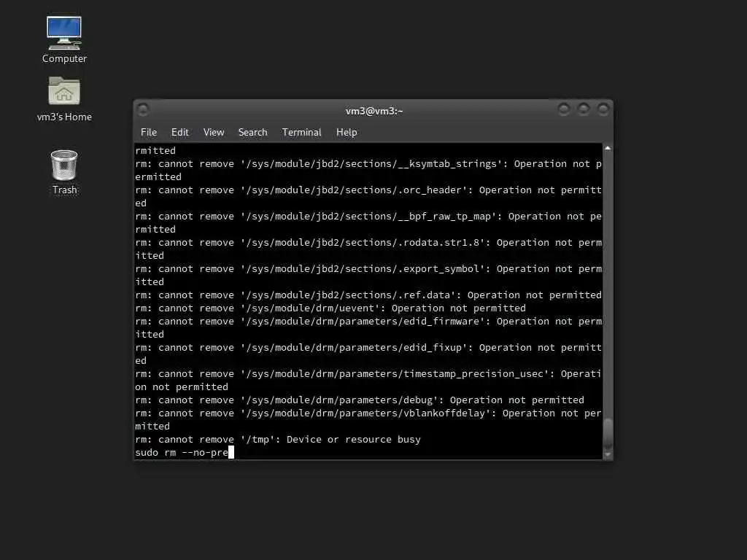Click the terminal title bar text vm3@vm3:~
The height and width of the screenshot is (560, 747).
[x=374, y=111]
